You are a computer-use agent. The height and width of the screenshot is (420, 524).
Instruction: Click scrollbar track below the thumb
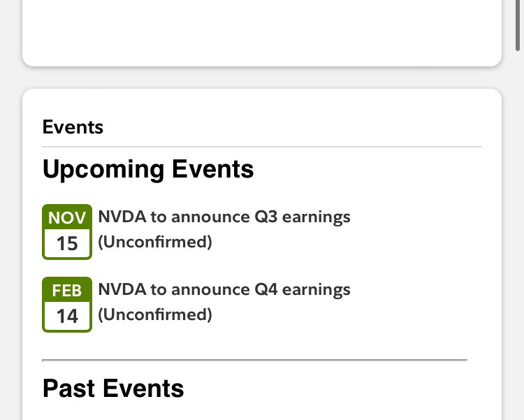pos(517,234)
